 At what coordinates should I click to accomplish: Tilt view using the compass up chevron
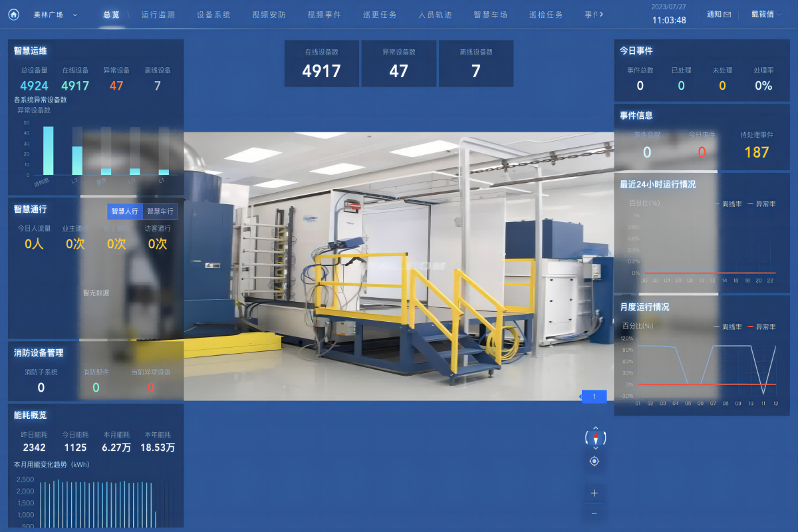(595, 428)
